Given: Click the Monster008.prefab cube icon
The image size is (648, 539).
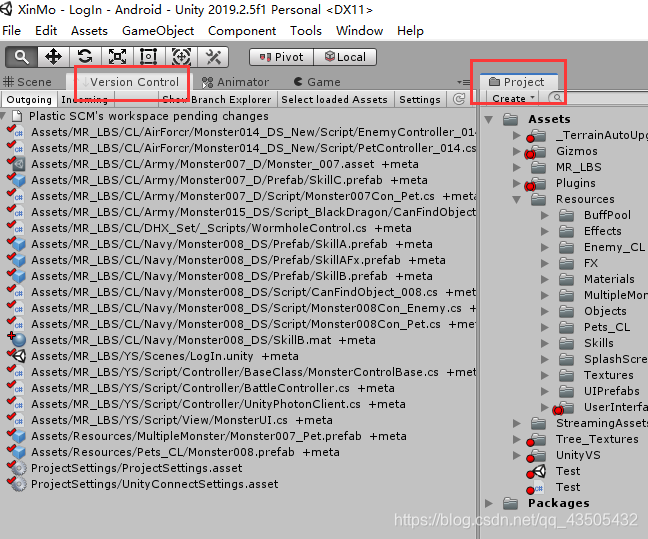Looking at the screenshot, I should pos(19,452).
